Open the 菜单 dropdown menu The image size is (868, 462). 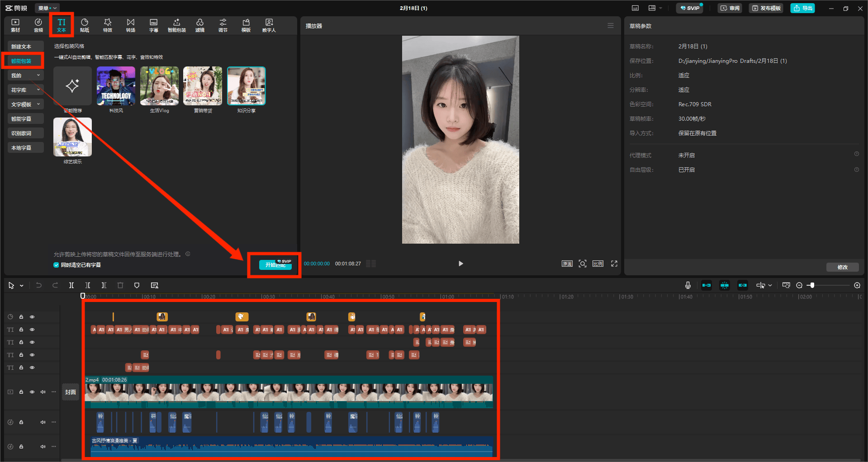pyautogui.click(x=47, y=8)
